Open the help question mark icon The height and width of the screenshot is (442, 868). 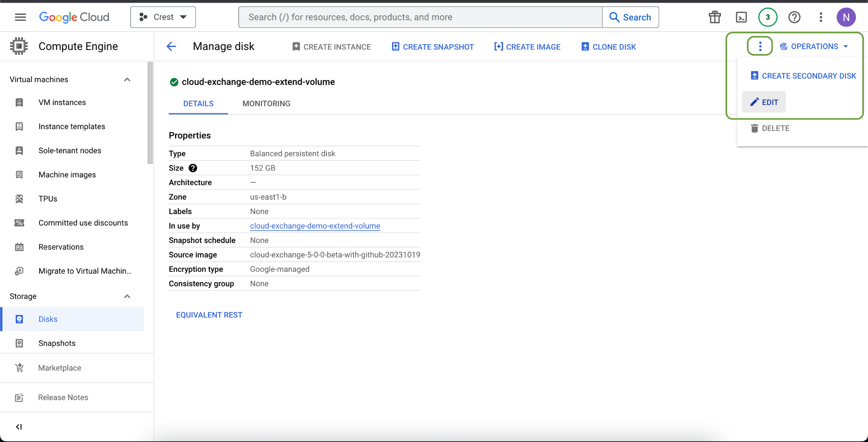click(794, 17)
